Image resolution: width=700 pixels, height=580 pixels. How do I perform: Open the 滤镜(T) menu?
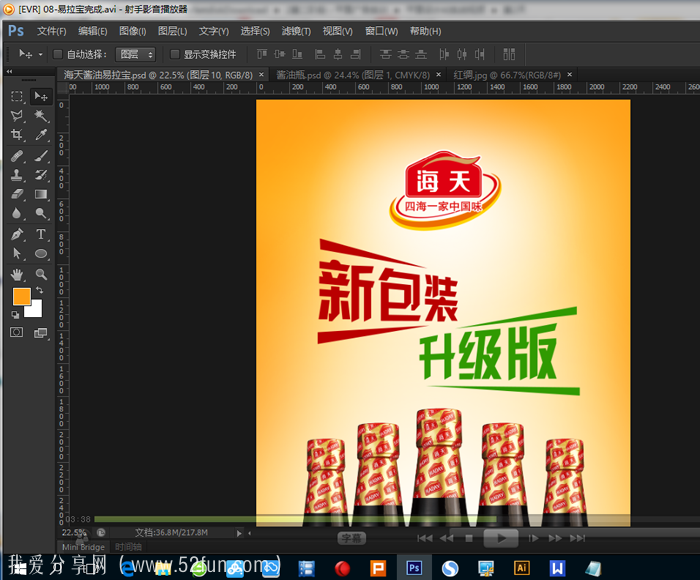296,31
